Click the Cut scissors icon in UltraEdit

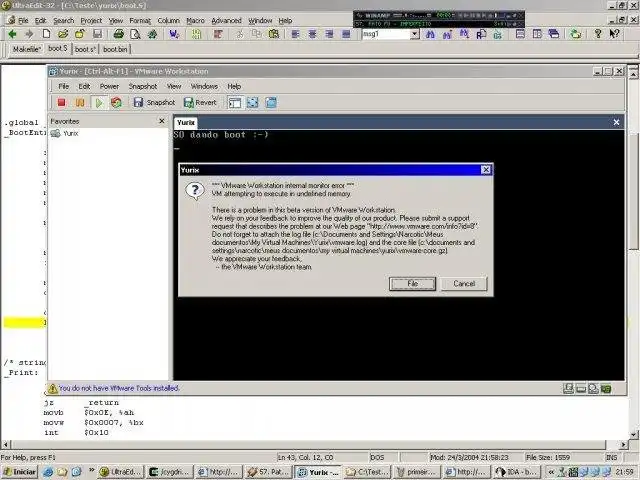click(240, 34)
